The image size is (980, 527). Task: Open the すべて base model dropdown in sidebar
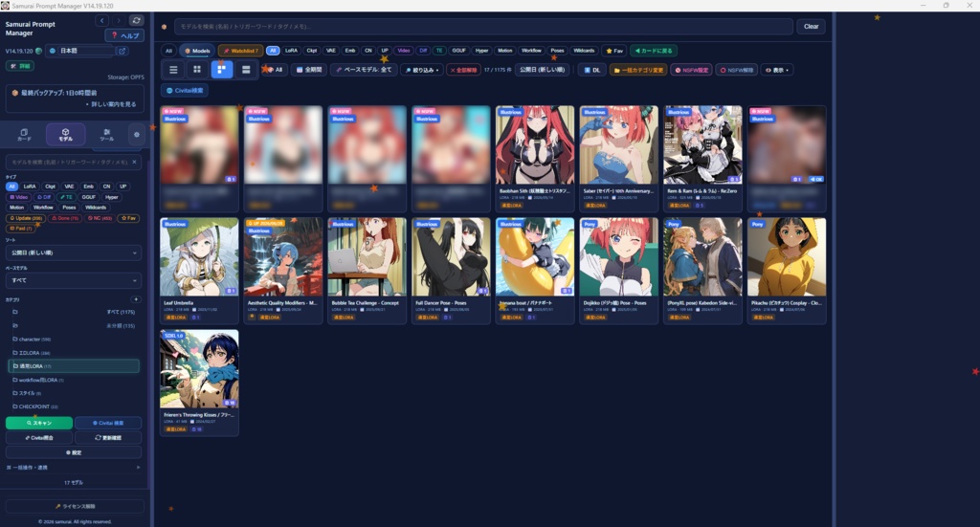point(74,280)
